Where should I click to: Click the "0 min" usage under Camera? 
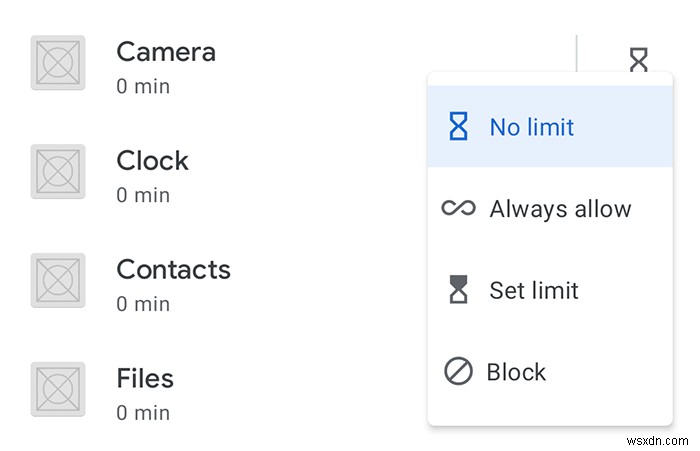(143, 87)
